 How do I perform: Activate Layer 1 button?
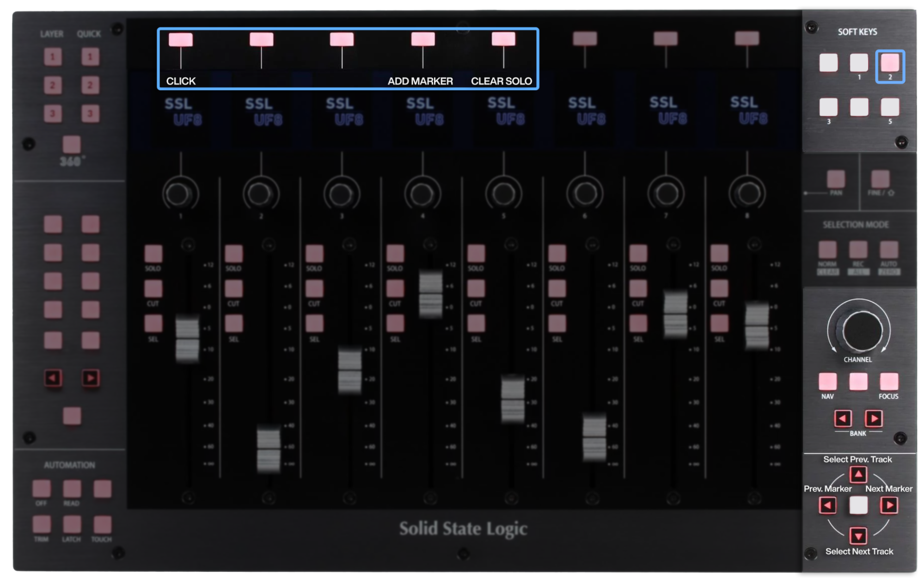pos(53,57)
